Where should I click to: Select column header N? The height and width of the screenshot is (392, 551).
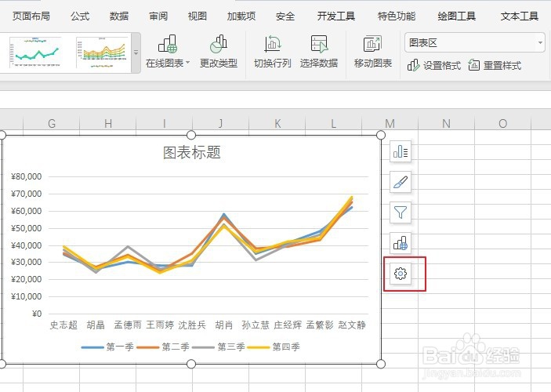click(x=446, y=123)
